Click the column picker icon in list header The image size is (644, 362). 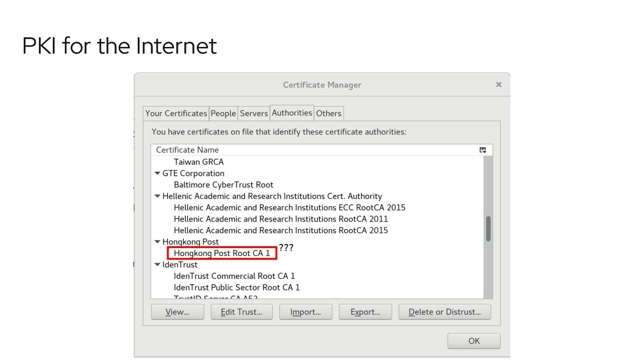(x=483, y=150)
